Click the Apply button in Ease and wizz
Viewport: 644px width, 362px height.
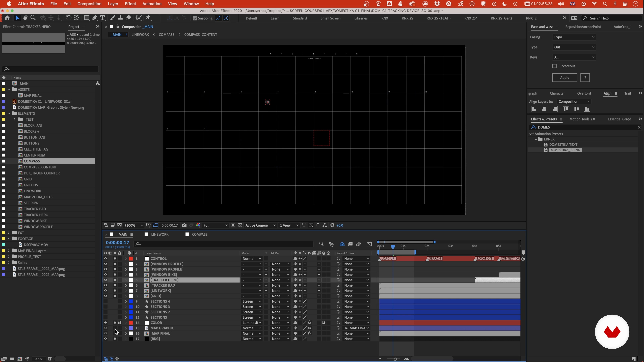565,78
